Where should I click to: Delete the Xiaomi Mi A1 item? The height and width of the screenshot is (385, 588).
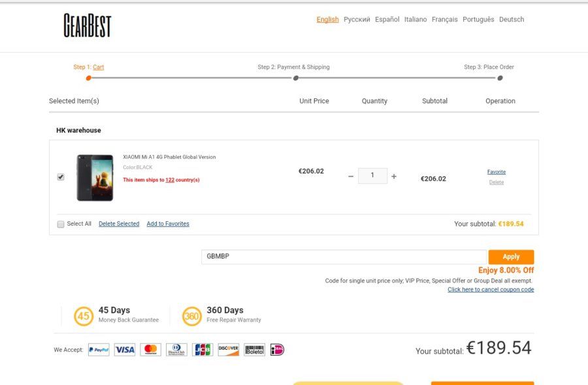tap(497, 183)
